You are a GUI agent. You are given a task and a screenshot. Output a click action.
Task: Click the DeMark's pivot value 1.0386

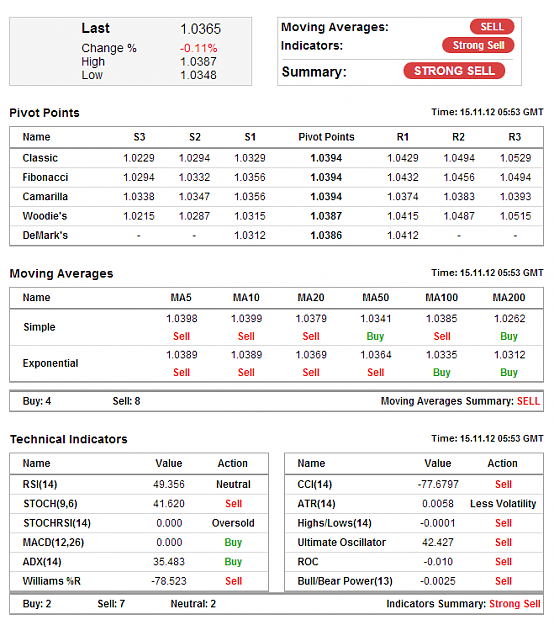(326, 235)
